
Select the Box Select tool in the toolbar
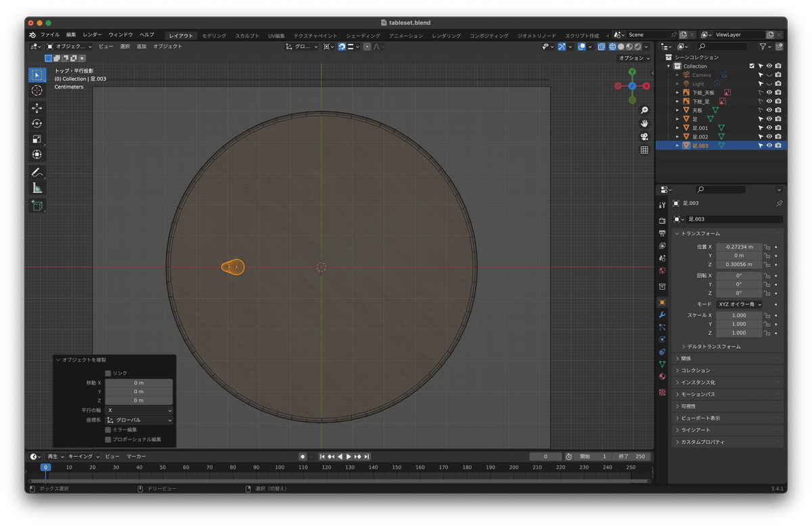tap(37, 74)
